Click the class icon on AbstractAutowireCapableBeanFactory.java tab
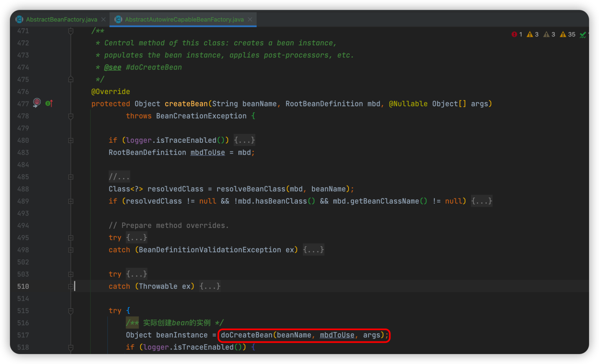The image size is (599, 364). 119,20
